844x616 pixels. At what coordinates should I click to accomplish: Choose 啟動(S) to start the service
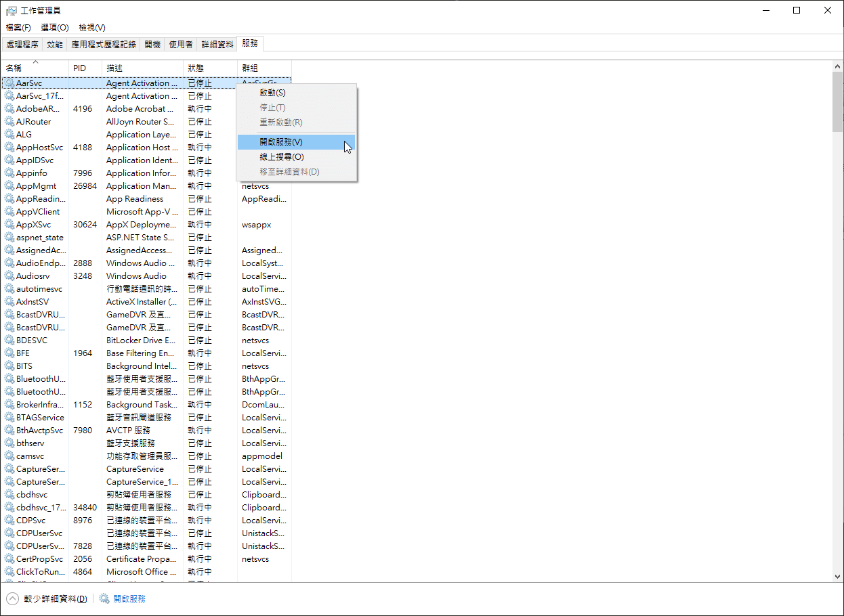(272, 93)
